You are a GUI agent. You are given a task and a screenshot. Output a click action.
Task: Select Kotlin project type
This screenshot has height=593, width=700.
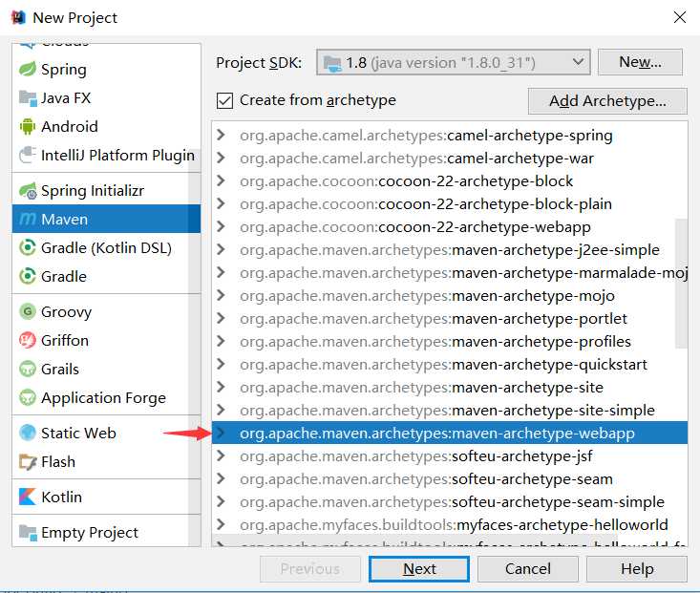(x=106, y=497)
